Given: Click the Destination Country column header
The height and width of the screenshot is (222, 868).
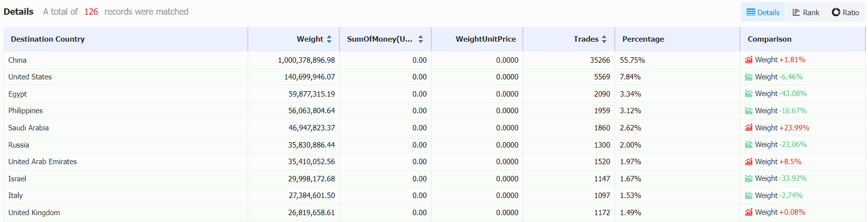Looking at the screenshot, I should (x=48, y=39).
